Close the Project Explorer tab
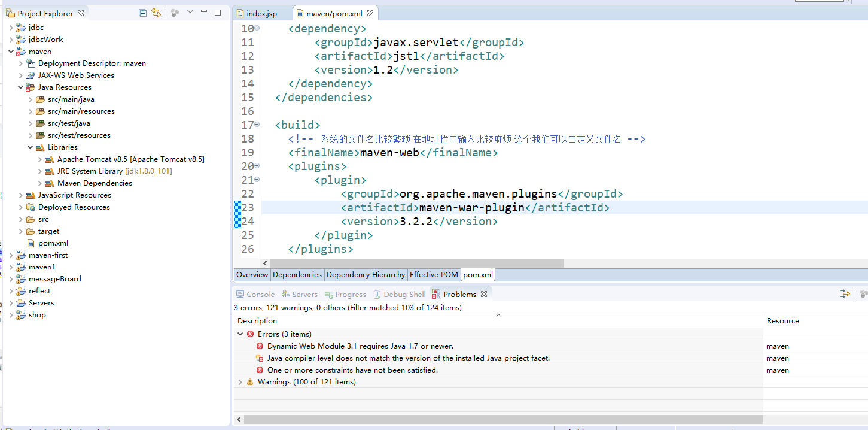This screenshot has height=430, width=868. tap(81, 13)
